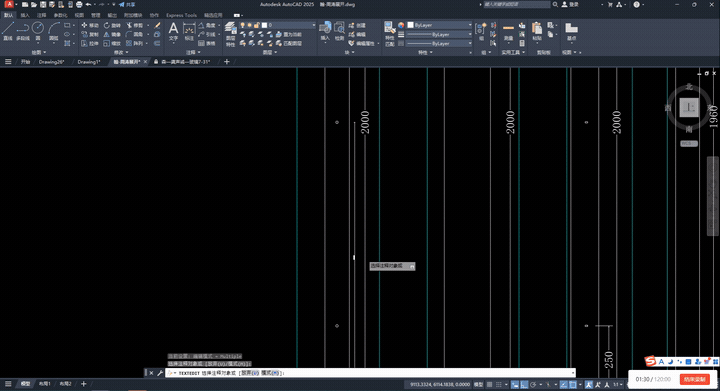Click the Undo arrow in quick access toolbar

pos(88,5)
